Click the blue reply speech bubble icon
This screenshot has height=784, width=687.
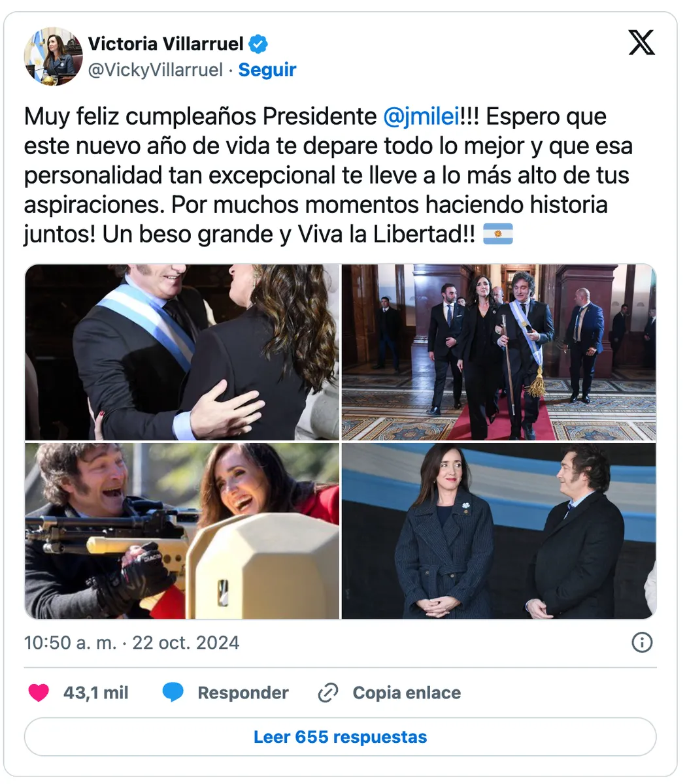pyautogui.click(x=173, y=693)
